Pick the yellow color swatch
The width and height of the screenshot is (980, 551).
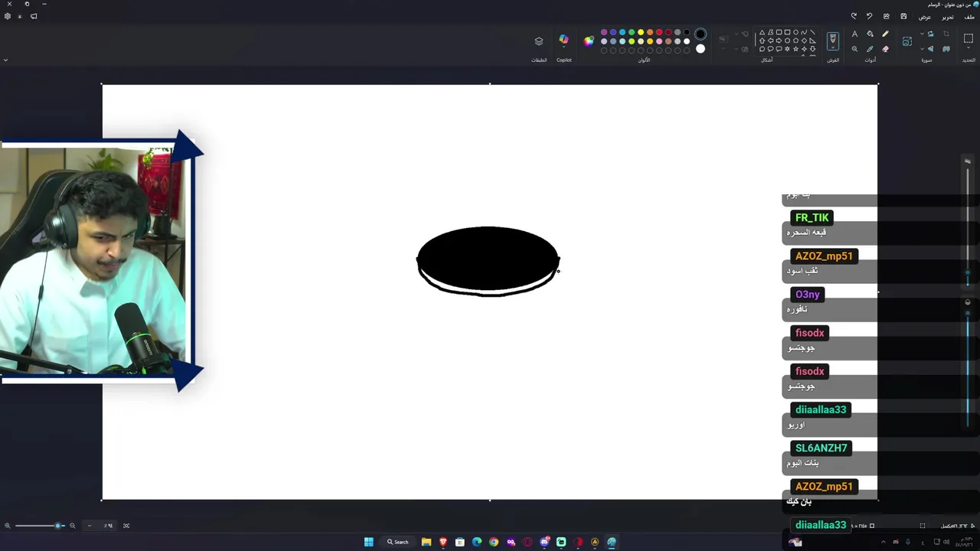pos(641,32)
